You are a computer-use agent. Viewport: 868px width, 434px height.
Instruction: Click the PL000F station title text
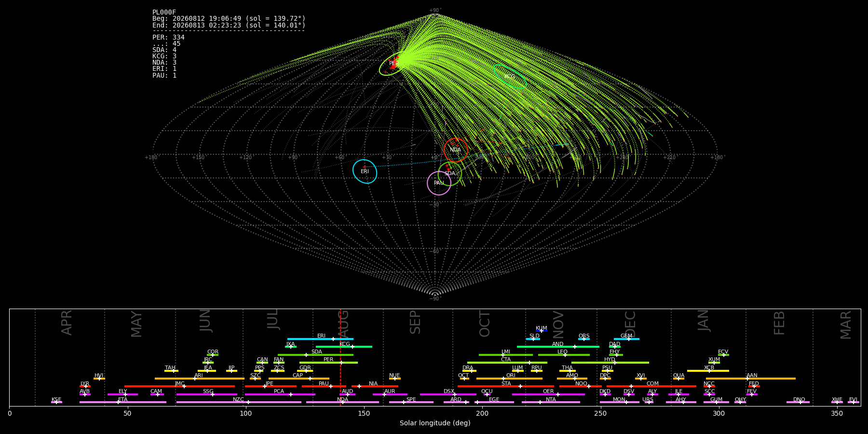[x=164, y=12]
